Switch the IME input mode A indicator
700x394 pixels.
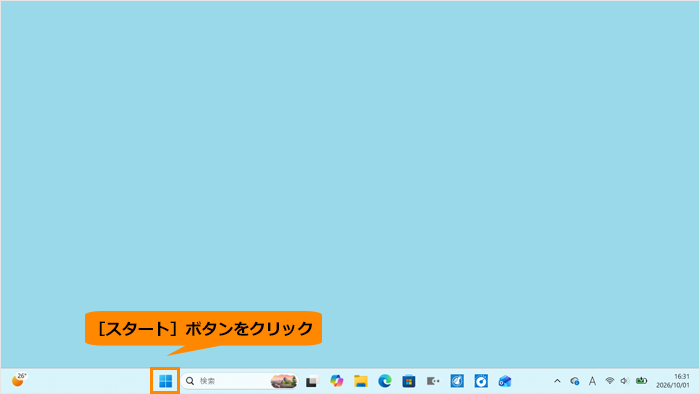tap(592, 381)
